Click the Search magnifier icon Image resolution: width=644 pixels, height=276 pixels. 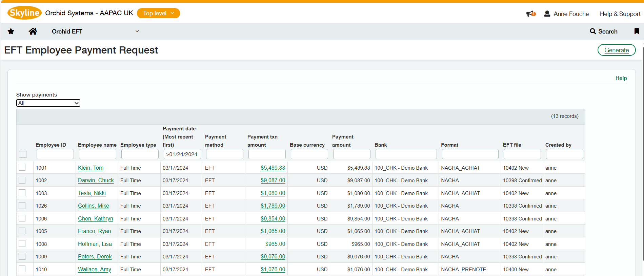[x=593, y=31]
